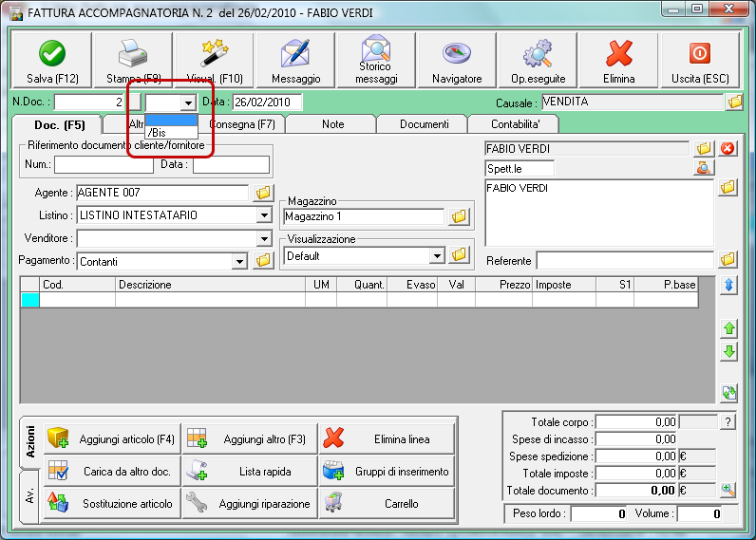Open the Causale folder lookup icon
The height and width of the screenshot is (540, 756).
pyautogui.click(x=734, y=102)
